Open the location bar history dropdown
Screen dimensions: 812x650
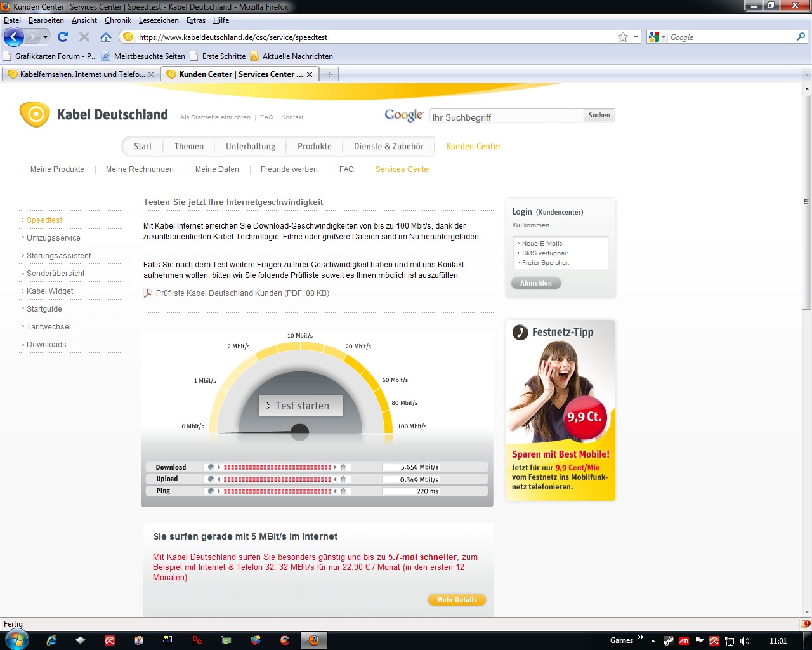(x=636, y=37)
